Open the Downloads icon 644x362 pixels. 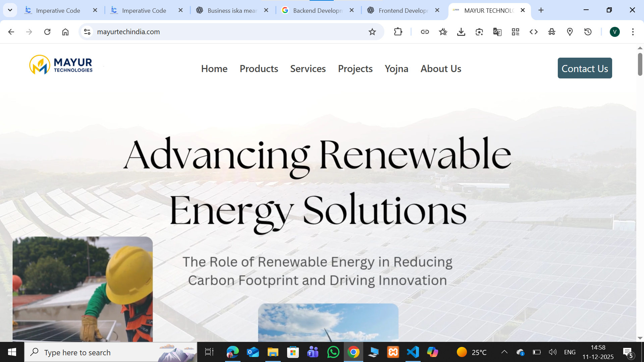click(x=461, y=32)
